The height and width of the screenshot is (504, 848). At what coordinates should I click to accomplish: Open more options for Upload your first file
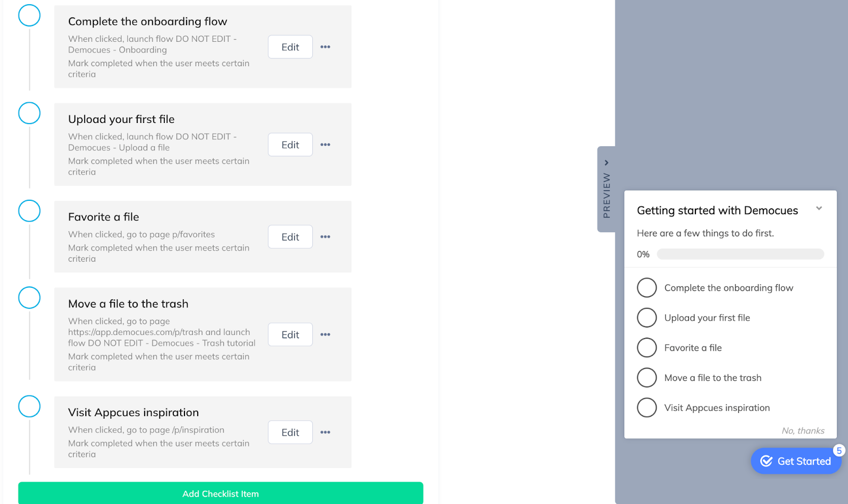tap(325, 145)
